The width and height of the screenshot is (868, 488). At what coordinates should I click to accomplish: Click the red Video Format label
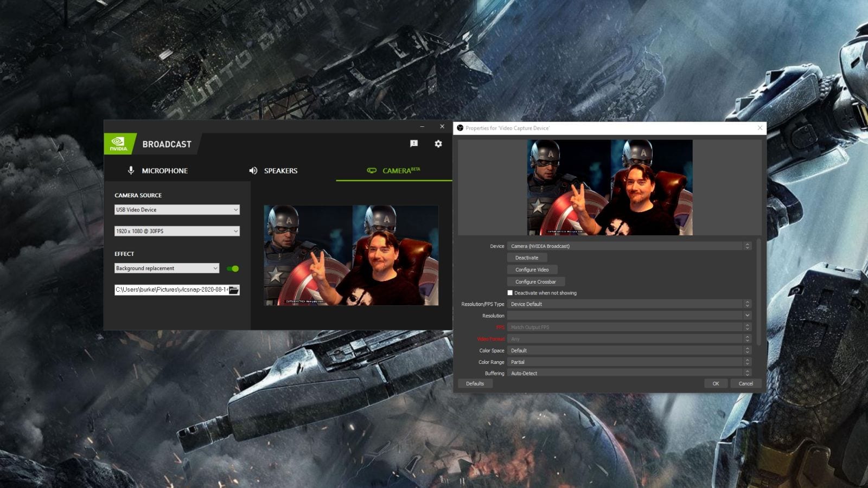pyautogui.click(x=491, y=339)
